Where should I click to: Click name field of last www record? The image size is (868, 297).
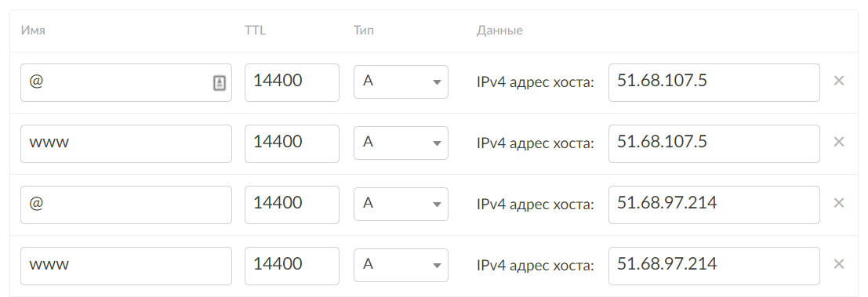click(126, 266)
